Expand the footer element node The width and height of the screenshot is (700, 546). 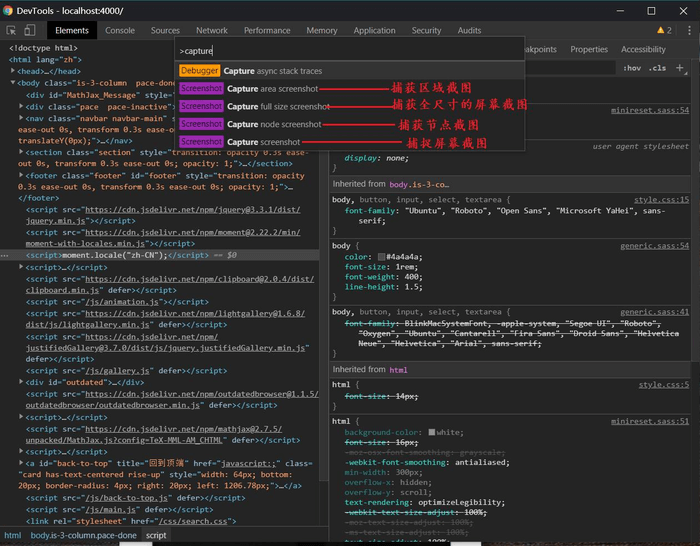click(x=21, y=175)
